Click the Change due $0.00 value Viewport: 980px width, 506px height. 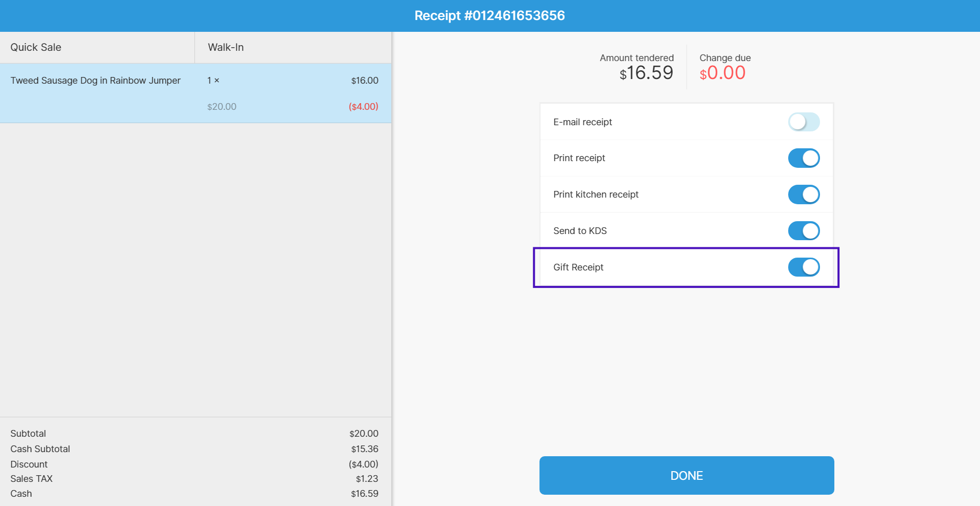tap(723, 73)
